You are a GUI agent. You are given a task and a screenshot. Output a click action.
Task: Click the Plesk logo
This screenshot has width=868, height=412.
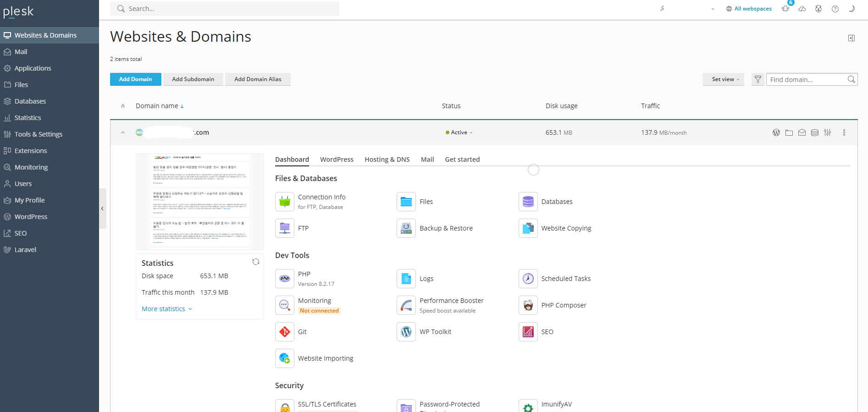pos(18,11)
